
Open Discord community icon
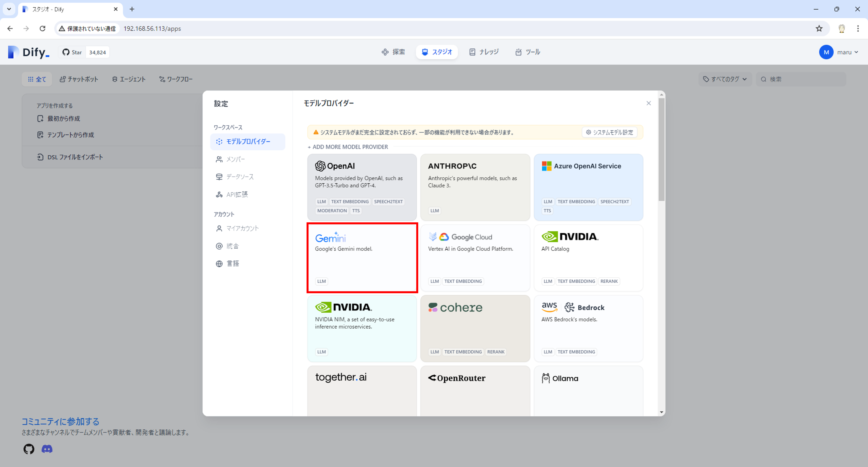[x=47, y=449]
